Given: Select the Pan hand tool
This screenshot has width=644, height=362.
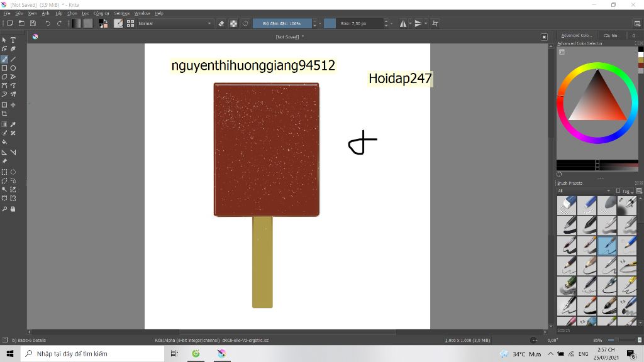Looking at the screenshot, I should tap(13, 209).
